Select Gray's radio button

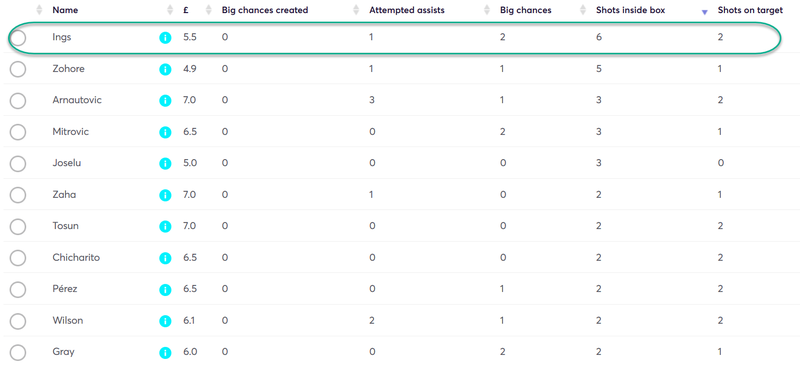coord(18,352)
